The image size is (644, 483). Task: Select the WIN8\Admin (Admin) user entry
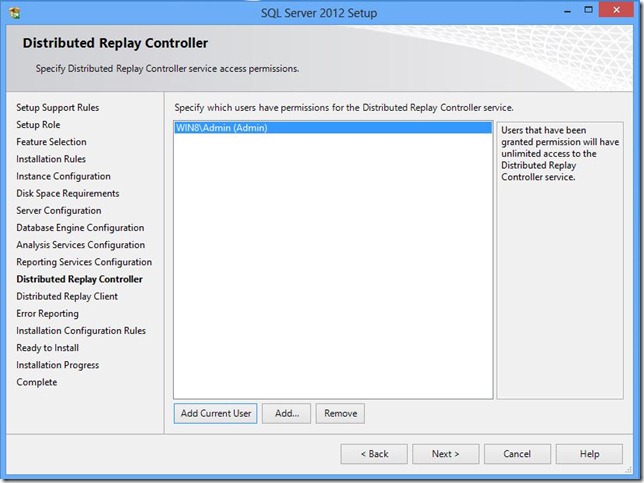333,128
